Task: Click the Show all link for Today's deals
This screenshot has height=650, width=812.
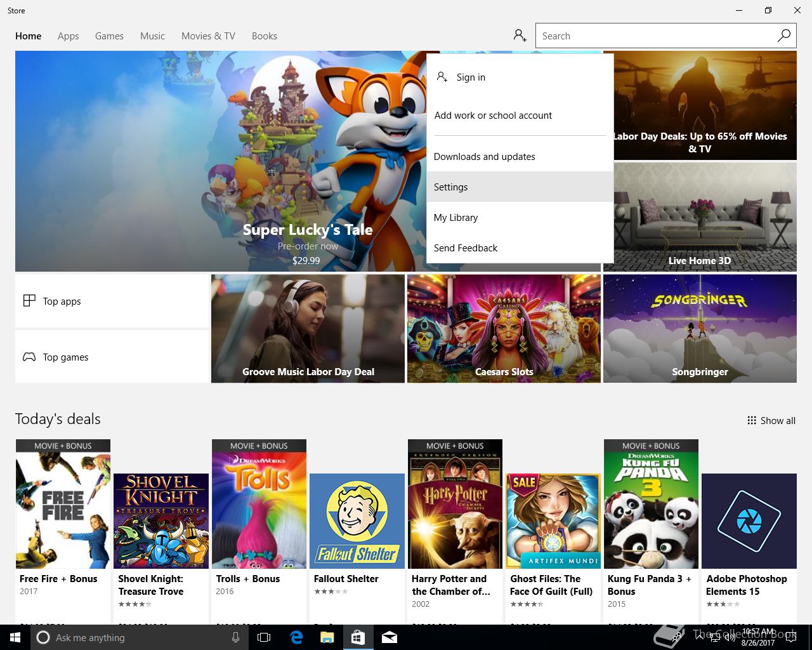Action: 771,420
